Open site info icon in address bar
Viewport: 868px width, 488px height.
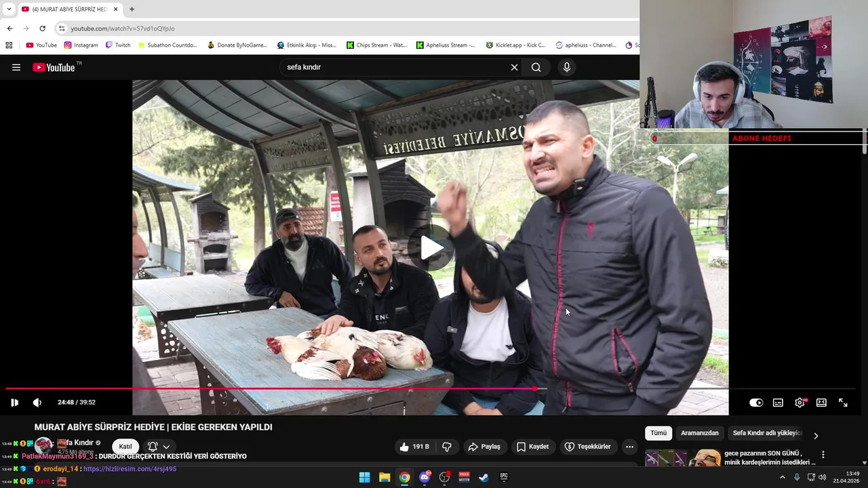62,28
